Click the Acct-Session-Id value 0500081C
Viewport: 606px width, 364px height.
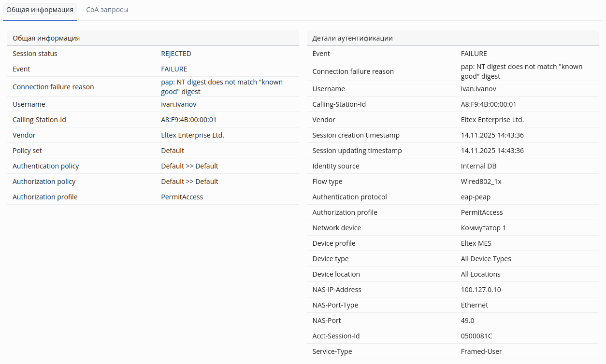[476, 336]
